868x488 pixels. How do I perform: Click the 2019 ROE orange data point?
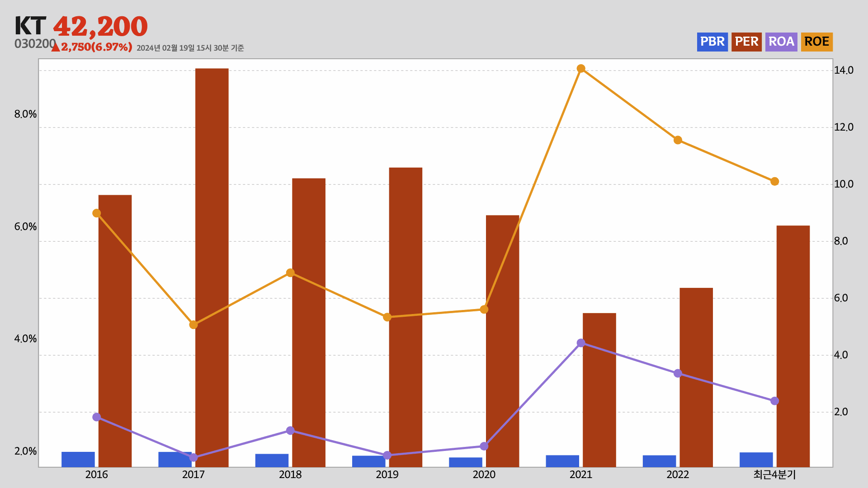(x=387, y=317)
